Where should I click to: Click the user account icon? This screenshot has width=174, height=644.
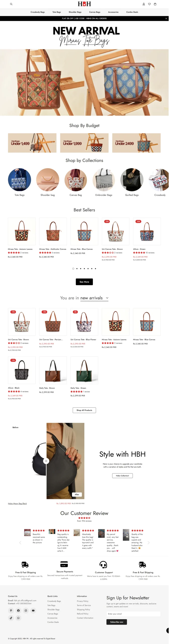click(x=144, y=4)
